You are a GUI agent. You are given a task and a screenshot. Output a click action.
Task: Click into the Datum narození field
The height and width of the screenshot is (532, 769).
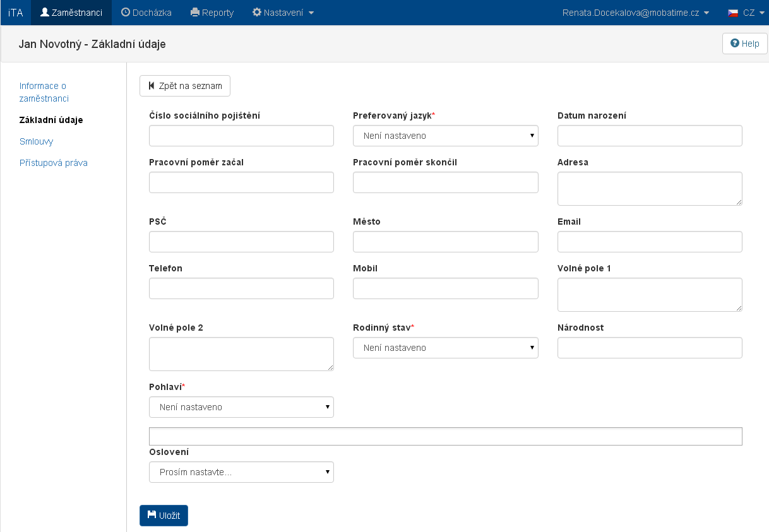[650, 136]
